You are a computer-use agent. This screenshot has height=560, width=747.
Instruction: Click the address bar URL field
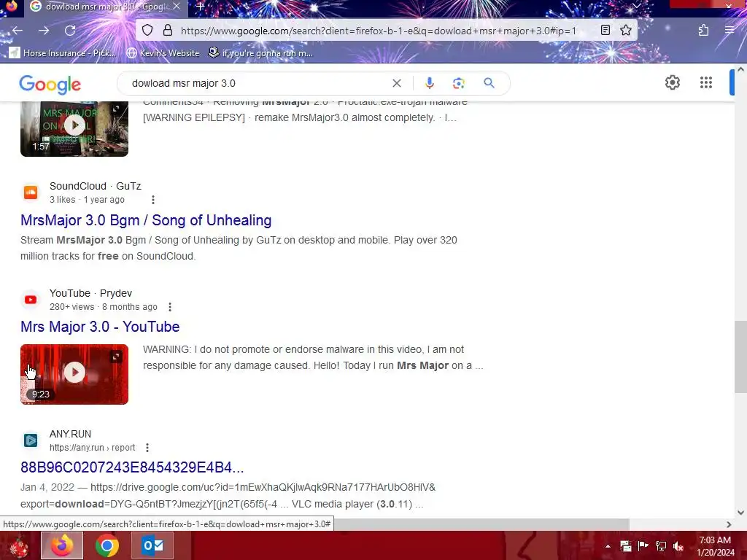pyautogui.click(x=379, y=31)
